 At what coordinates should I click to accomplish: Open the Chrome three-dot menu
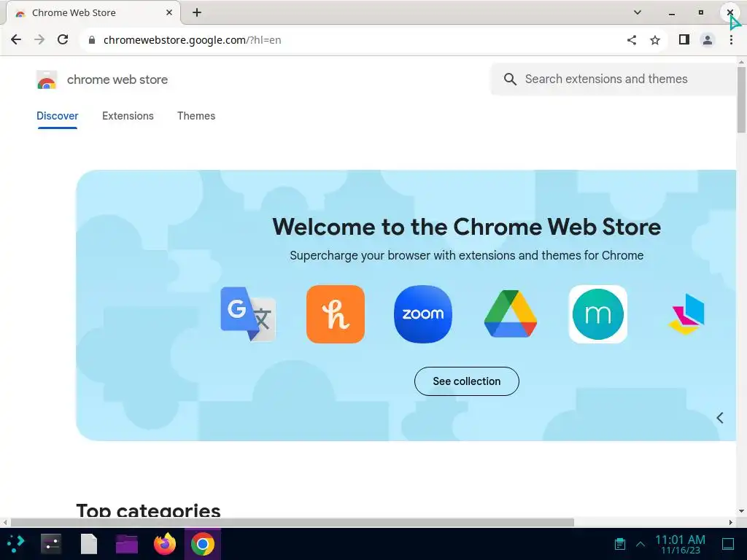pyautogui.click(x=731, y=40)
